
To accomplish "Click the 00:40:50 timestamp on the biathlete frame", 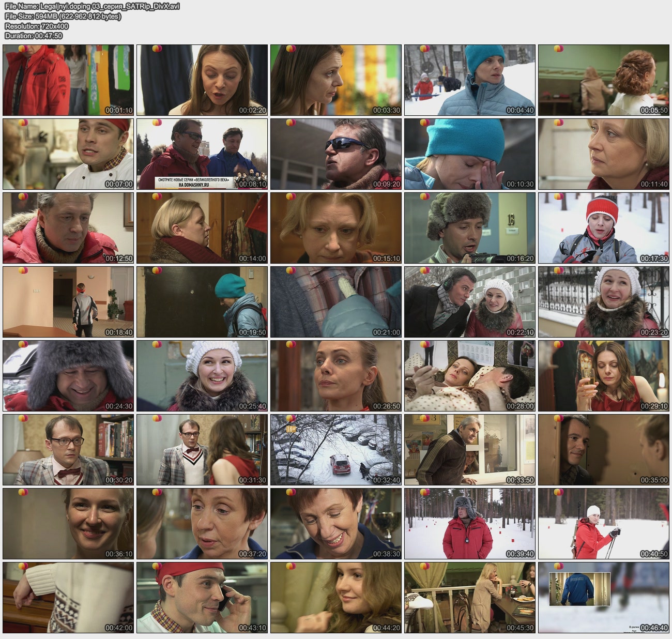I will 653,554.
